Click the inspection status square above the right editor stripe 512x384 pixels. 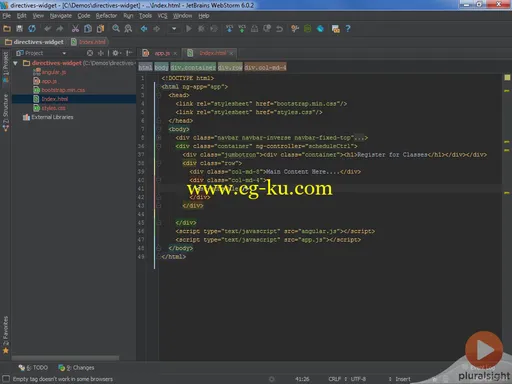tap(507, 77)
